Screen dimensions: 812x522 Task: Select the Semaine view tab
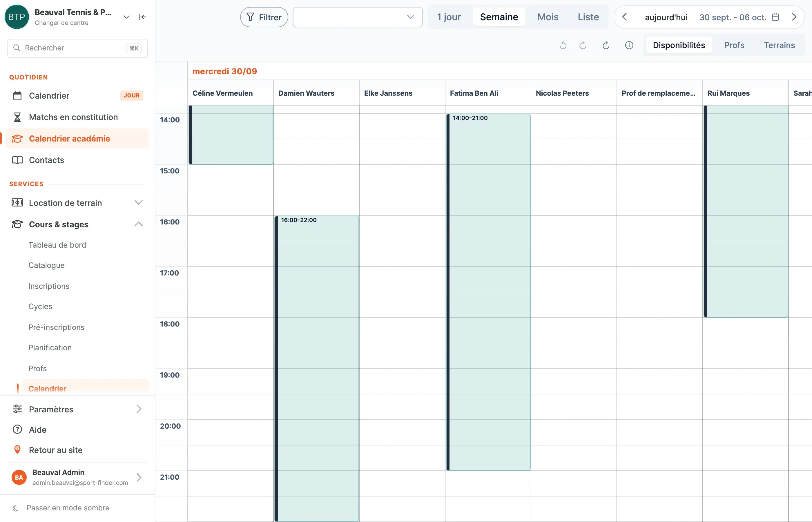coord(499,17)
